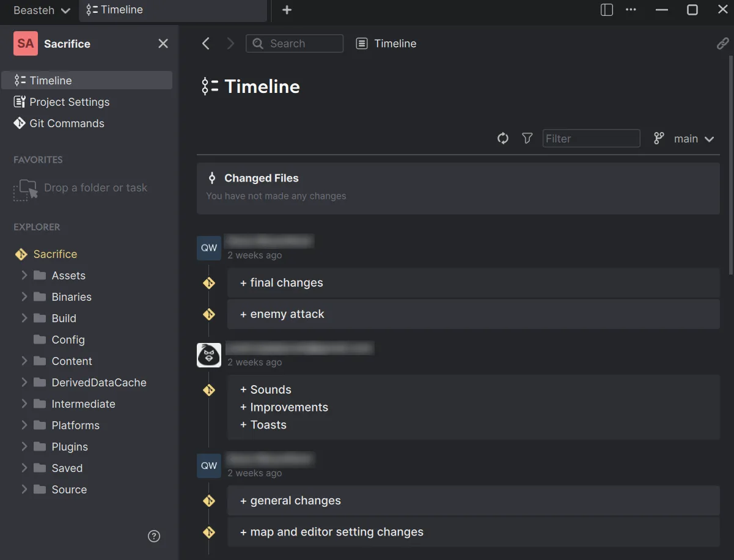734x560 pixels.
Task: Select the Timeline icon in the sidebar
Action: coord(20,80)
